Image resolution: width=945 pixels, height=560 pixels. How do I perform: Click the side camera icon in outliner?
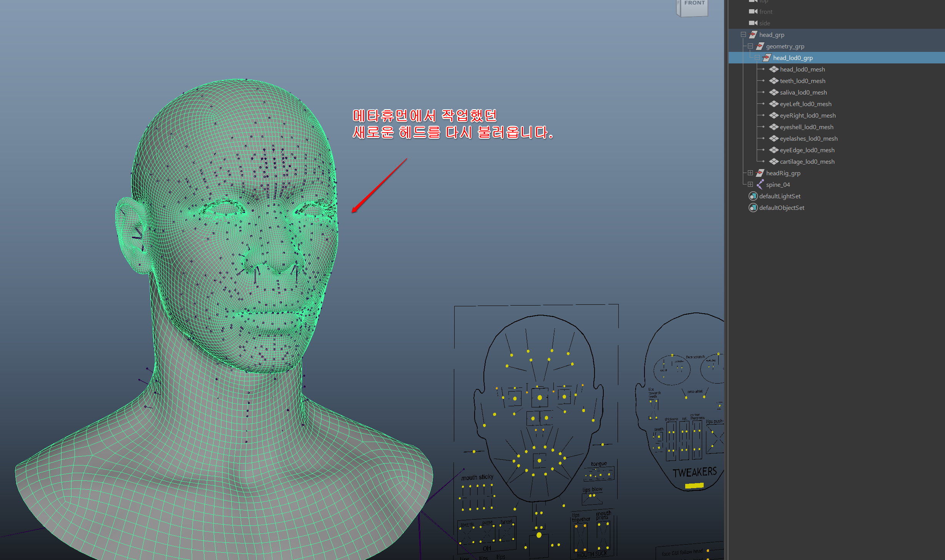[x=753, y=23]
